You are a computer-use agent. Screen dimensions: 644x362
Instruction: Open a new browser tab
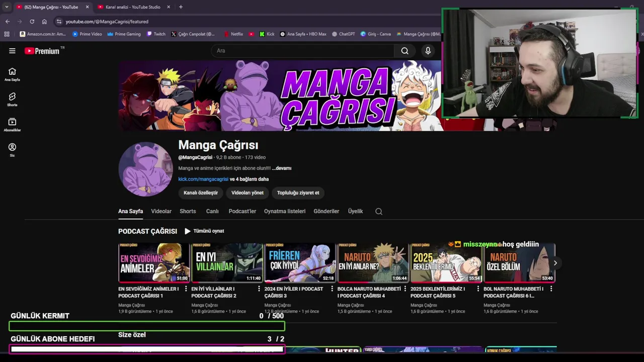(x=181, y=7)
